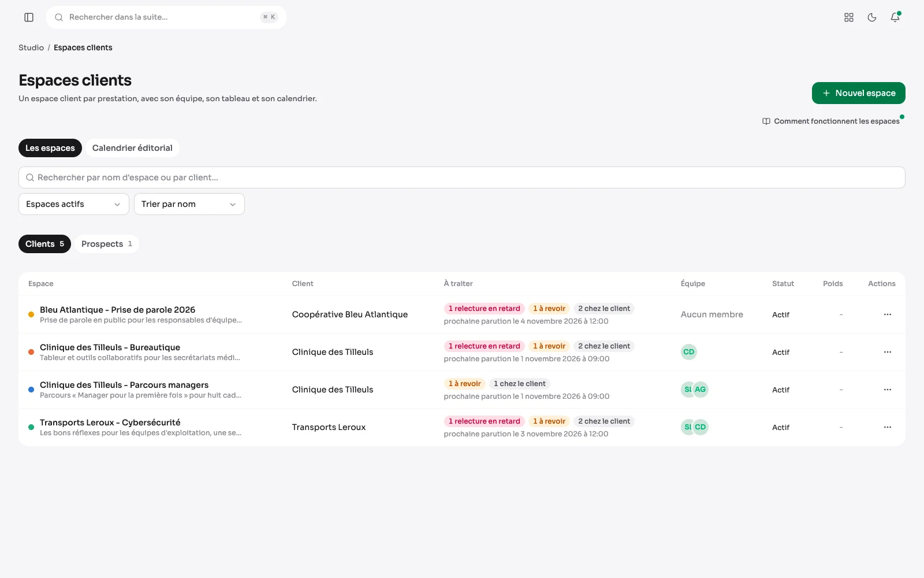This screenshot has width=924, height=578.
Task: Click '1 relecture en retard' badge in Bleu Atlantique row
Action: (x=484, y=309)
